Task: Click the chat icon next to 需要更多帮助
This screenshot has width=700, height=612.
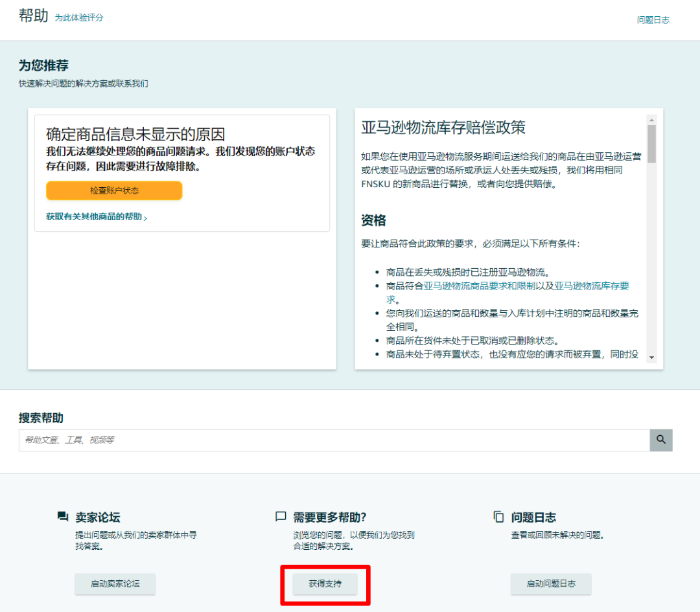Action: [280, 516]
